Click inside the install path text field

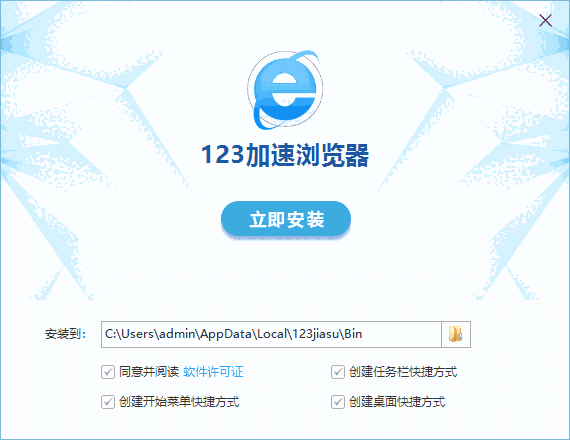point(271,334)
